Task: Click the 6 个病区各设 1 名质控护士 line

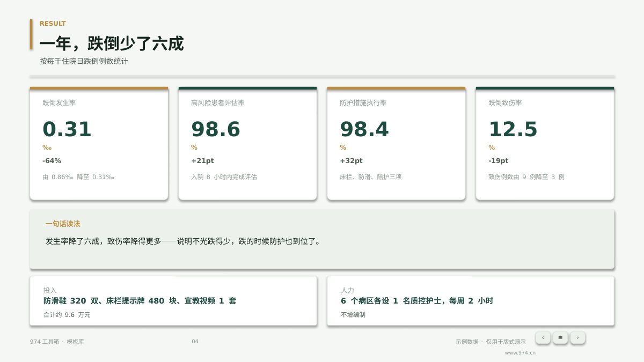Action: 417,301
